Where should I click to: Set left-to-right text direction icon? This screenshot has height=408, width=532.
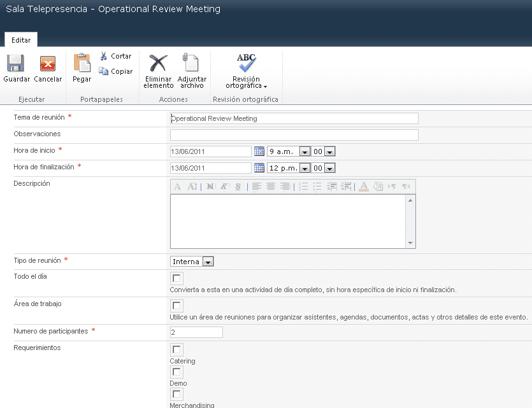pos(392,186)
